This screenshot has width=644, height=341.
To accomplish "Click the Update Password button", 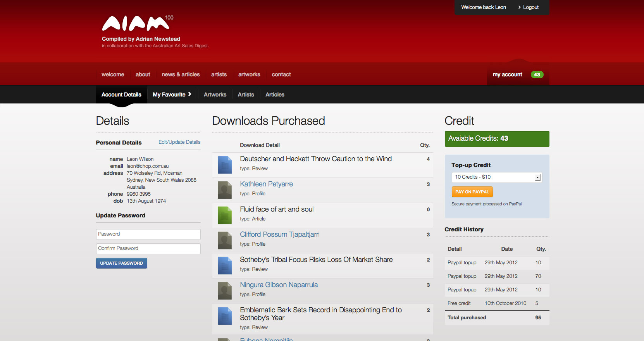I will (x=122, y=263).
